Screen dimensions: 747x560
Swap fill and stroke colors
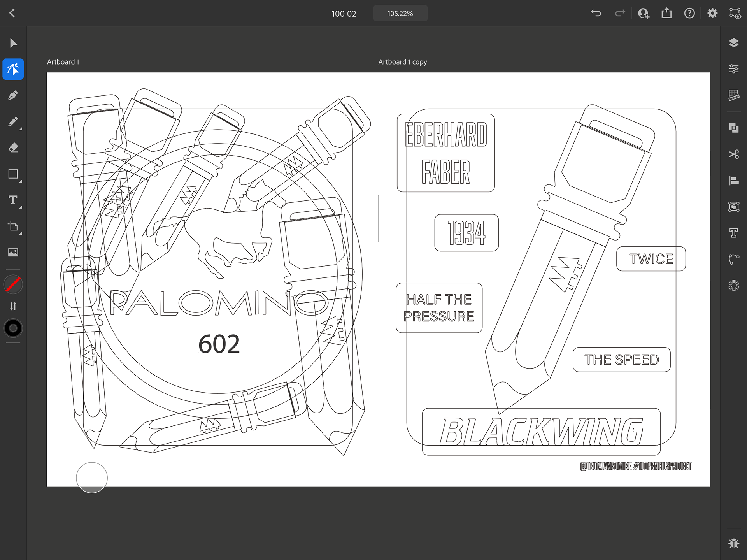[13, 306]
